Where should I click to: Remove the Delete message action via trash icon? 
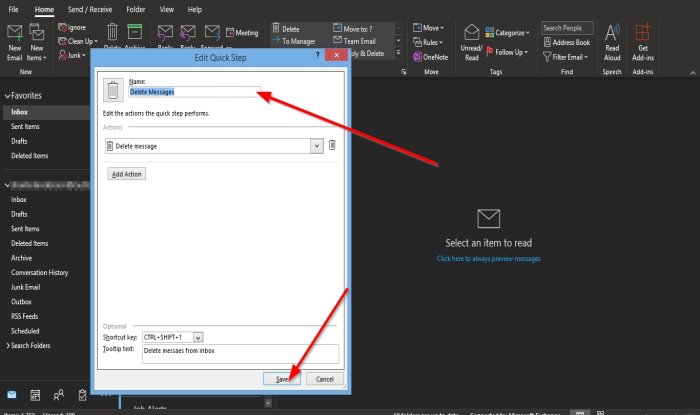pos(333,145)
